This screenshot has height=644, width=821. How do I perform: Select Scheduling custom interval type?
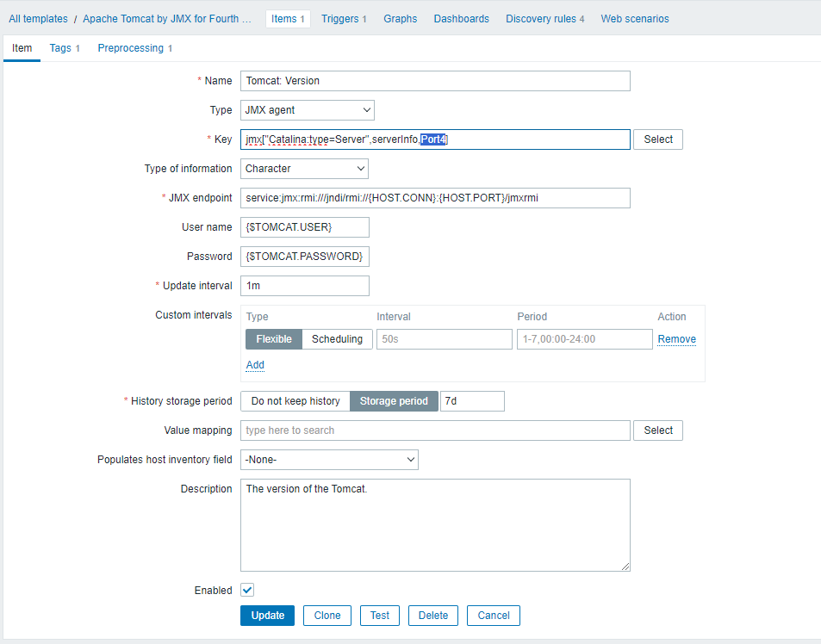coord(337,339)
